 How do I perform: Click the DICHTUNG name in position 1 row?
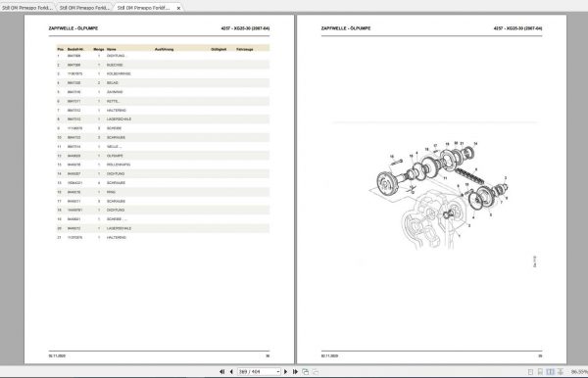click(x=116, y=56)
